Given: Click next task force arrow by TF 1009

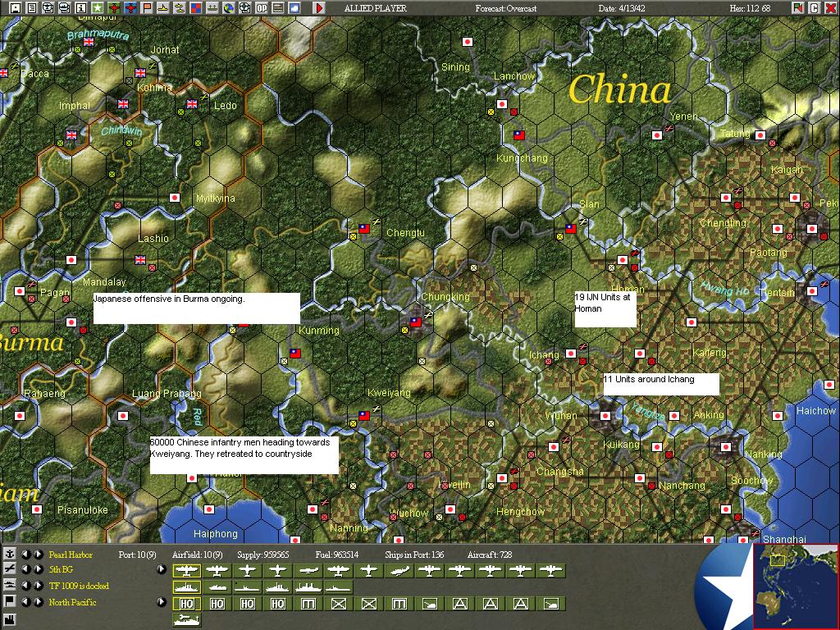Looking at the screenshot, I should pyautogui.click(x=39, y=586).
